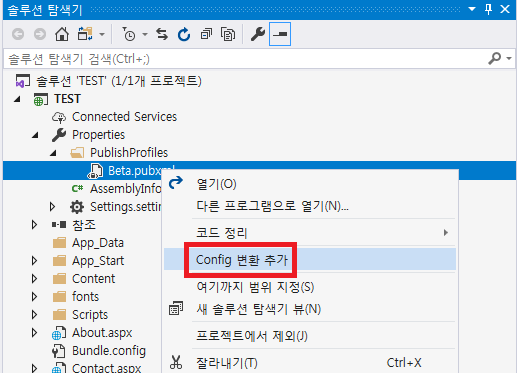Choose 여기까지 범위 지정(S)
Image resolution: width=517 pixels, height=373 pixels.
coord(310,287)
